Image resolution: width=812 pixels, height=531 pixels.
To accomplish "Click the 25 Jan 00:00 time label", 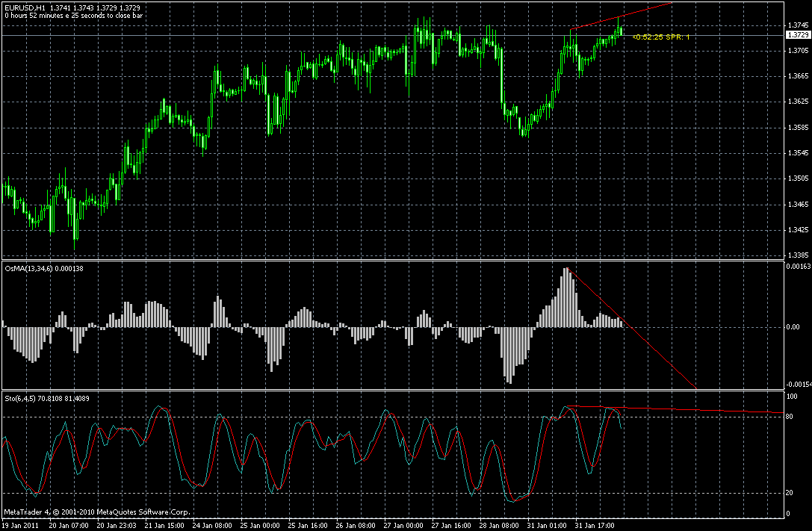I will point(260,526).
